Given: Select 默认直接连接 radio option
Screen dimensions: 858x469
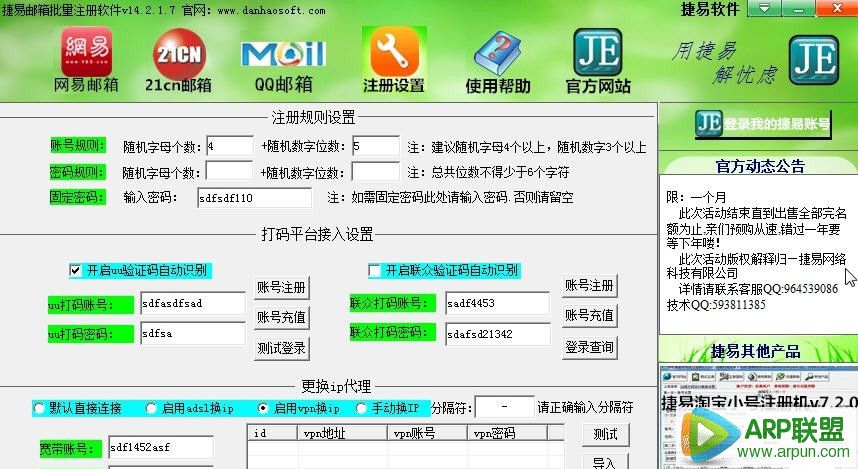Looking at the screenshot, I should coord(39,408).
